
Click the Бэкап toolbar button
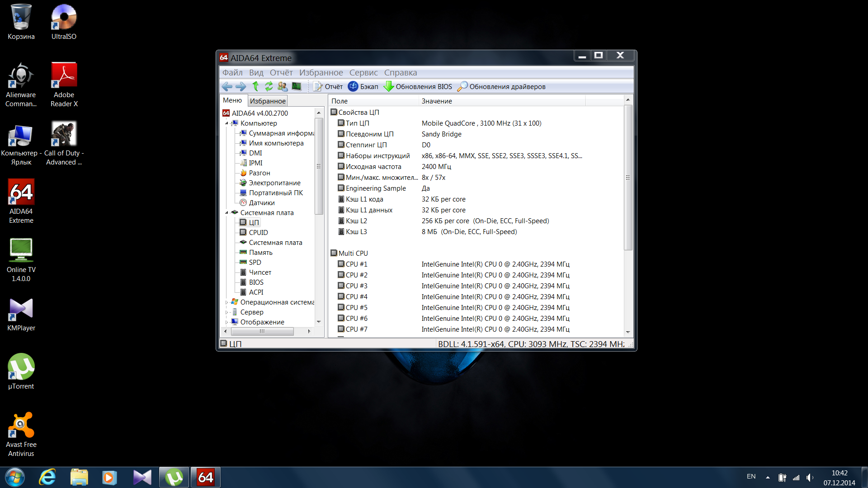coord(363,86)
